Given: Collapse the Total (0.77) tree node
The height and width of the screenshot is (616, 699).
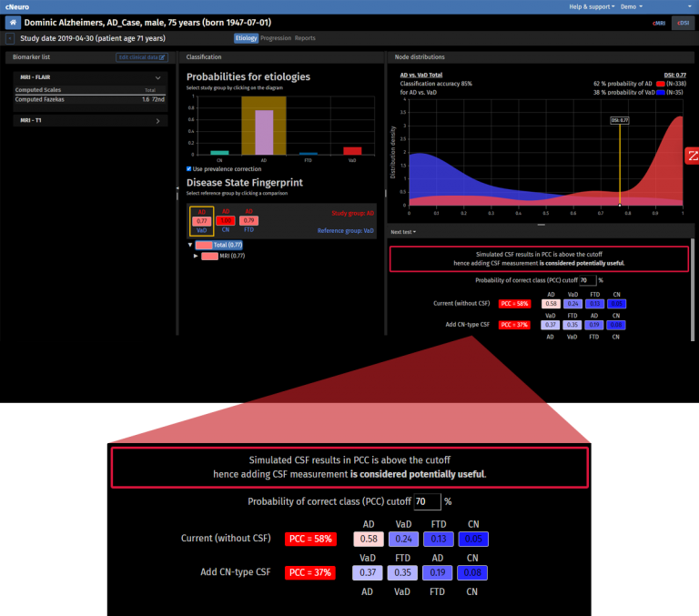Looking at the screenshot, I should 190,245.
